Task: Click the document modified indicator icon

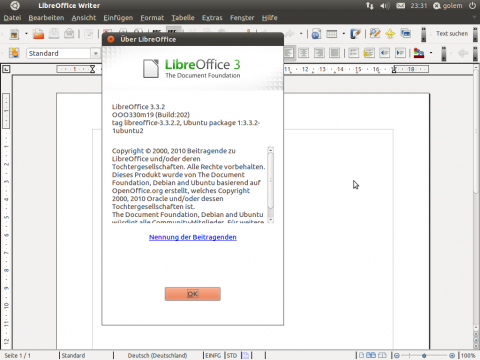Action: (x=246, y=355)
